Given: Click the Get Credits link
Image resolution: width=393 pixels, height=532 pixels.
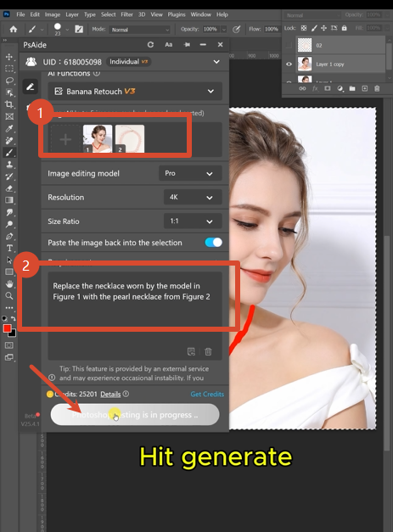Looking at the screenshot, I should tap(207, 394).
